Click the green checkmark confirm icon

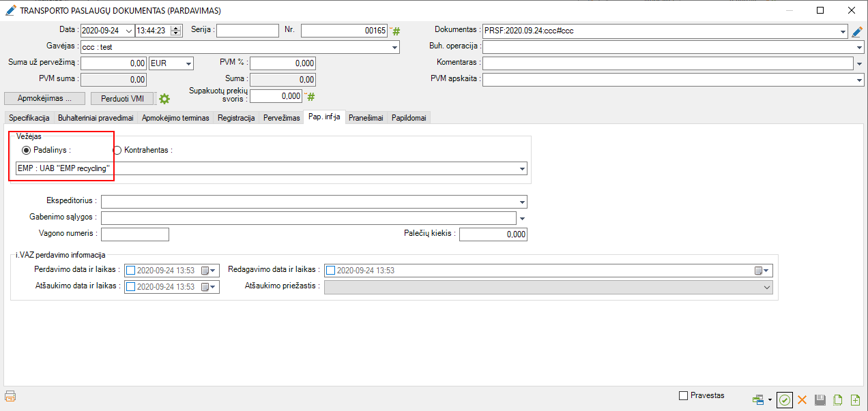(x=785, y=400)
